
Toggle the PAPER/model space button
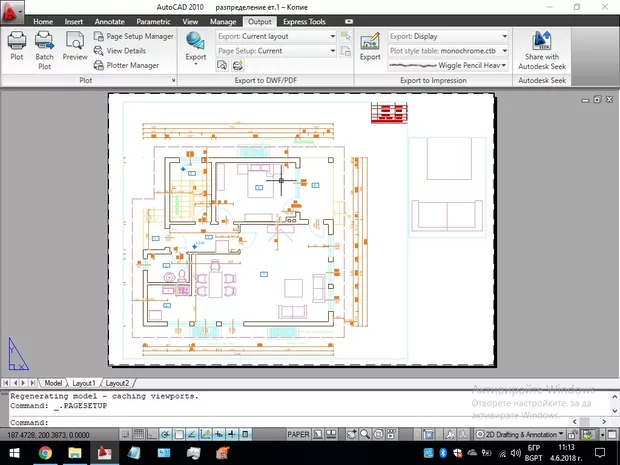(299, 435)
